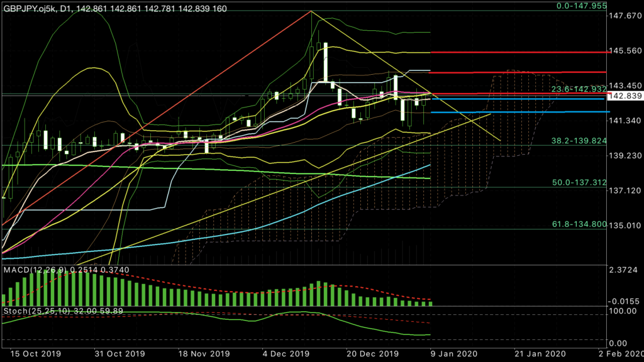The width and height of the screenshot is (644, 362).
Task: Click the Fibonacci 50.0-137.312 level label
Action: (579, 183)
